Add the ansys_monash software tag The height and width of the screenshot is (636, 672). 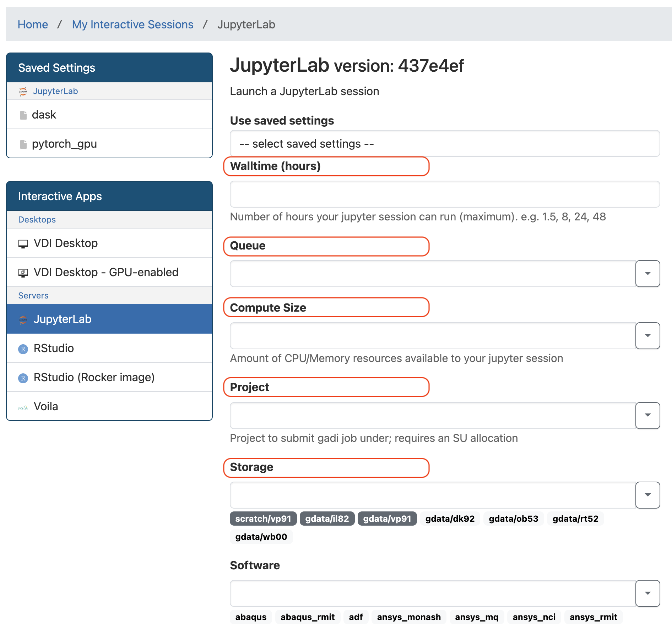409,617
